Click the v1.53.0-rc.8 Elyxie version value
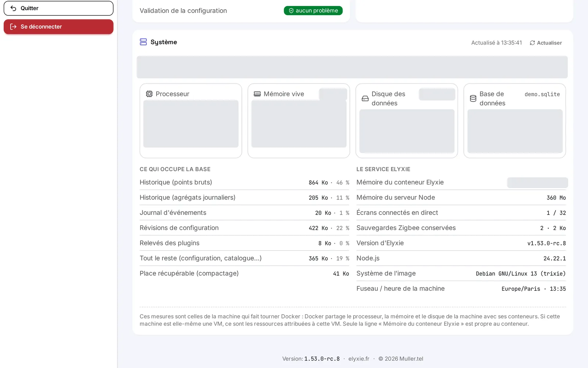Screen dimensions: 588x368 [x=546, y=243]
